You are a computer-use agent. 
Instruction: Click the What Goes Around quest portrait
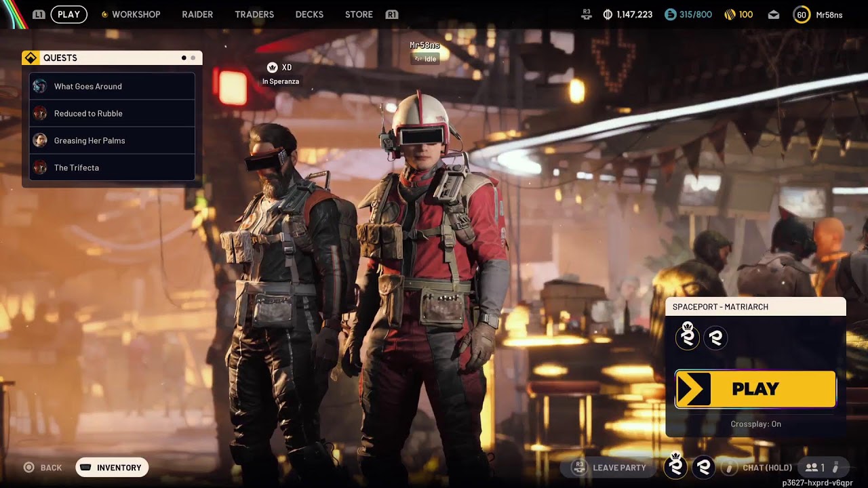click(x=40, y=86)
